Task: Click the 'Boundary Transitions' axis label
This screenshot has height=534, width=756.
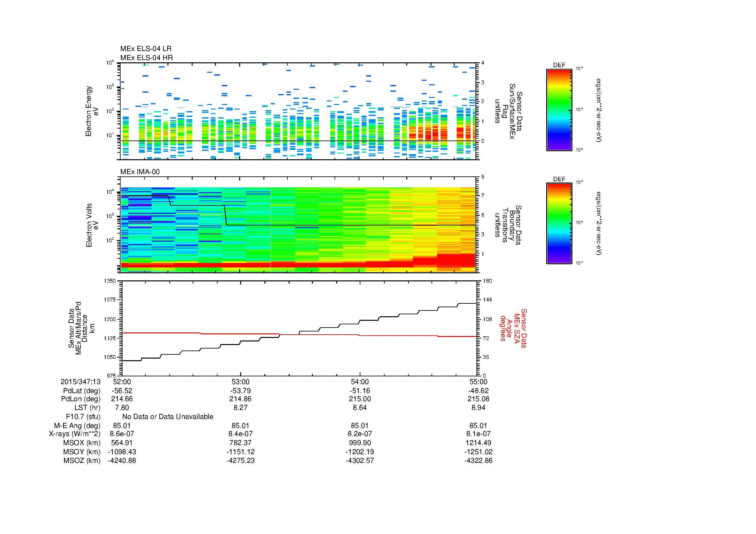Action: coord(508,225)
